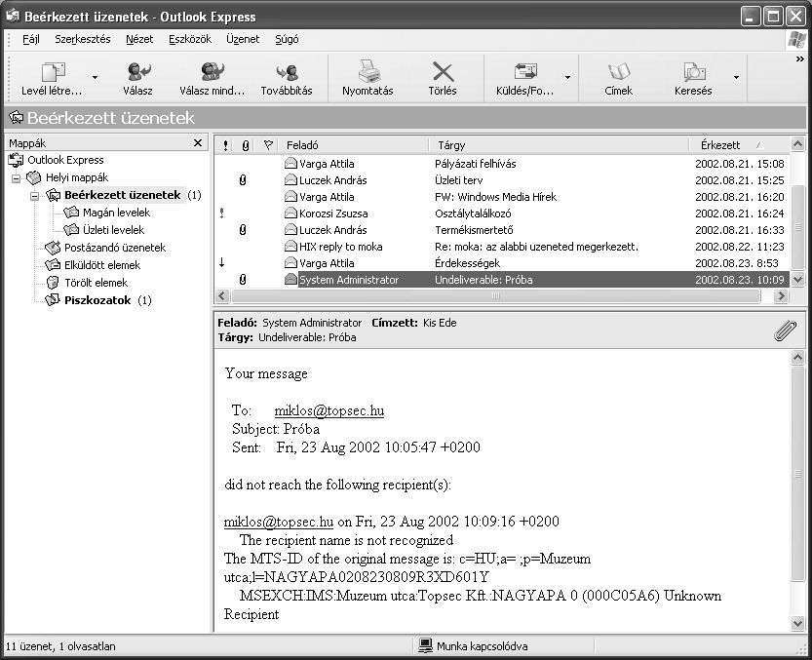Click the message list scroll-down arrow
The height and width of the screenshot is (660, 812).
[798, 280]
